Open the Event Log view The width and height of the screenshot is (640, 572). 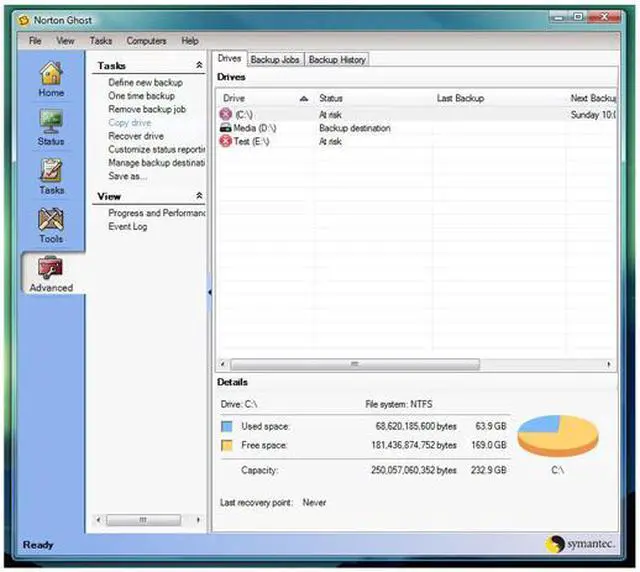click(x=128, y=227)
